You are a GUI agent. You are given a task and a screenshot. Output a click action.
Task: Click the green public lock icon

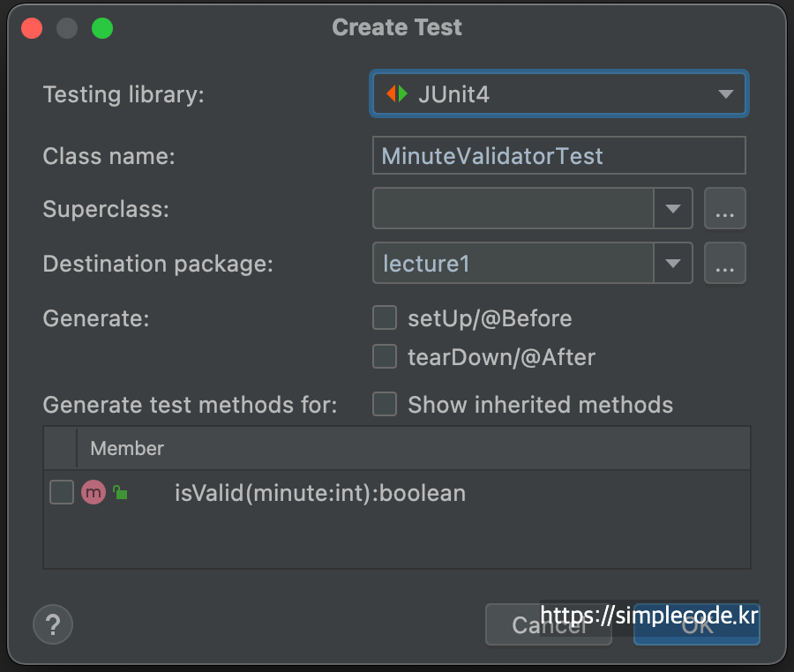(x=120, y=494)
